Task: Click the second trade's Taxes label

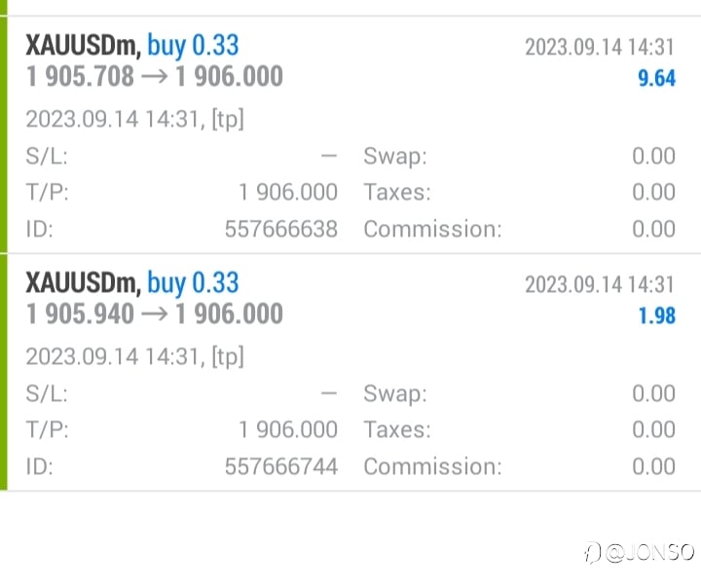Action: 397,430
